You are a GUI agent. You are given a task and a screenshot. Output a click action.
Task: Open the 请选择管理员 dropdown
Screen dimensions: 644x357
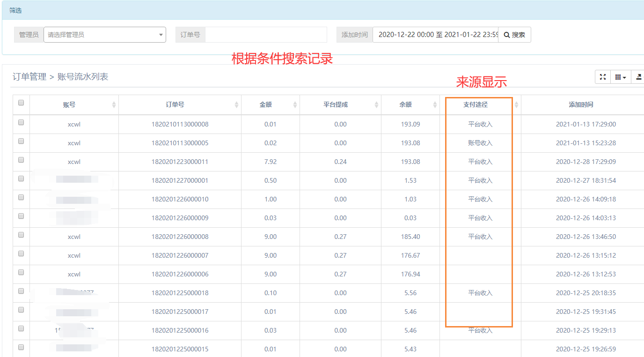pos(105,35)
